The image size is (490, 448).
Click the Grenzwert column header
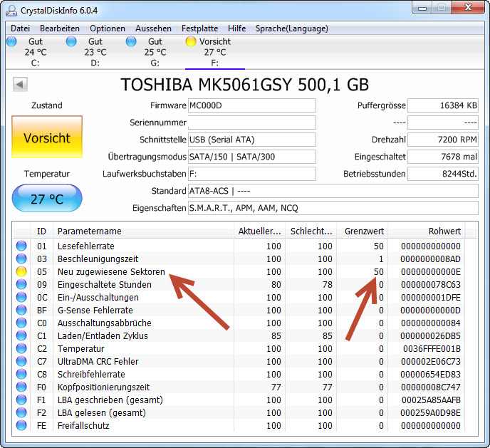(363, 231)
